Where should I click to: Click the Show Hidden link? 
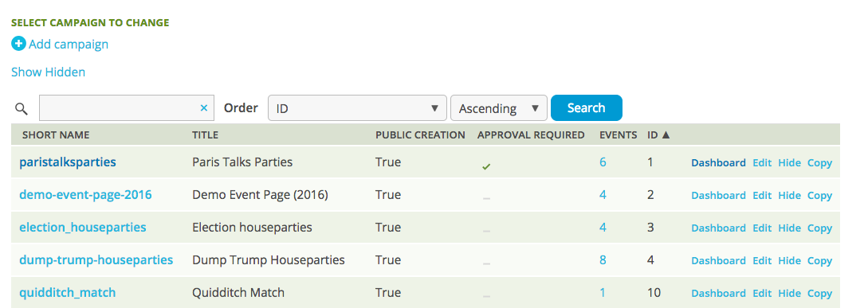[48, 72]
